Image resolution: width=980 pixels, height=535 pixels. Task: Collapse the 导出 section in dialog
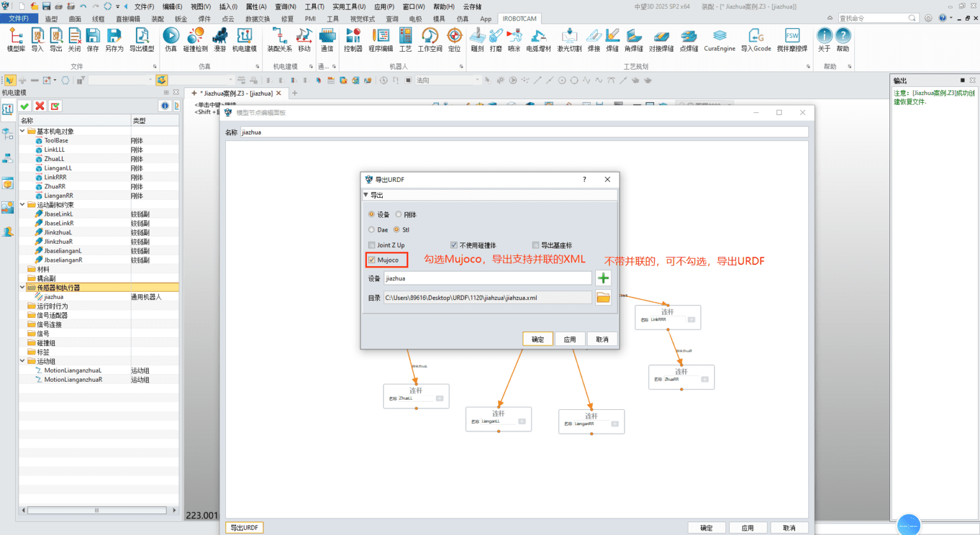[366, 195]
